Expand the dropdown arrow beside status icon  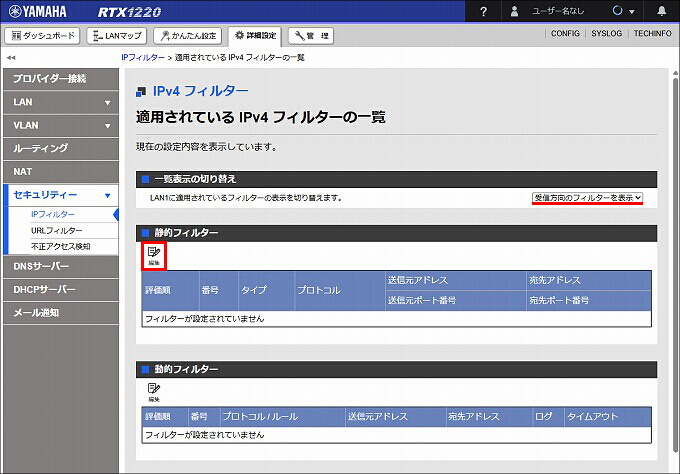(x=632, y=12)
